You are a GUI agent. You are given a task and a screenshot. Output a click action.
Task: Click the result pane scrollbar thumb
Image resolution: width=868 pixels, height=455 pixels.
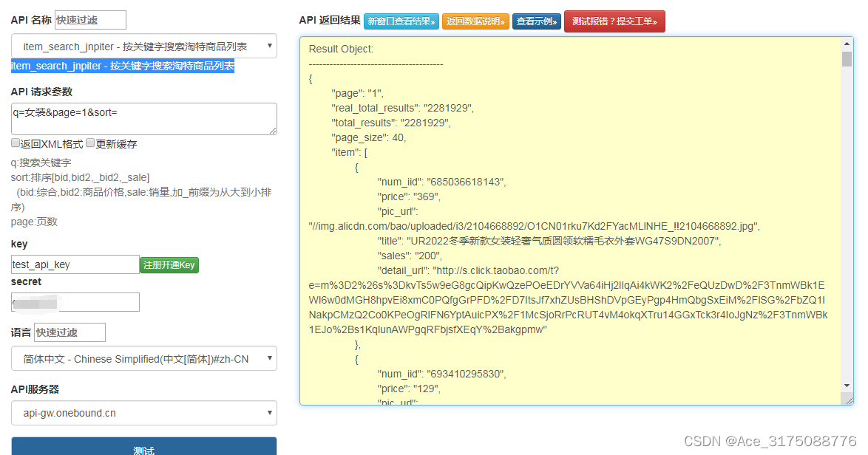(847, 58)
